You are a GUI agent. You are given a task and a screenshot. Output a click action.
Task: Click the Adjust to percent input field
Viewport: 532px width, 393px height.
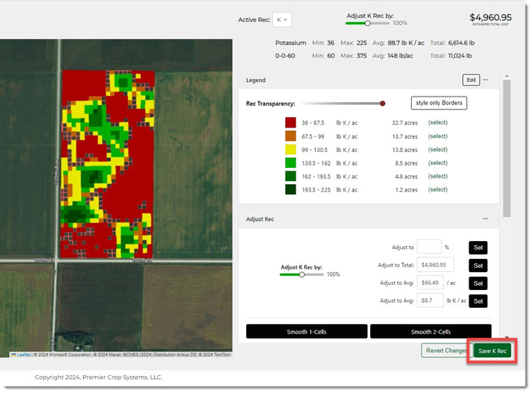click(429, 247)
